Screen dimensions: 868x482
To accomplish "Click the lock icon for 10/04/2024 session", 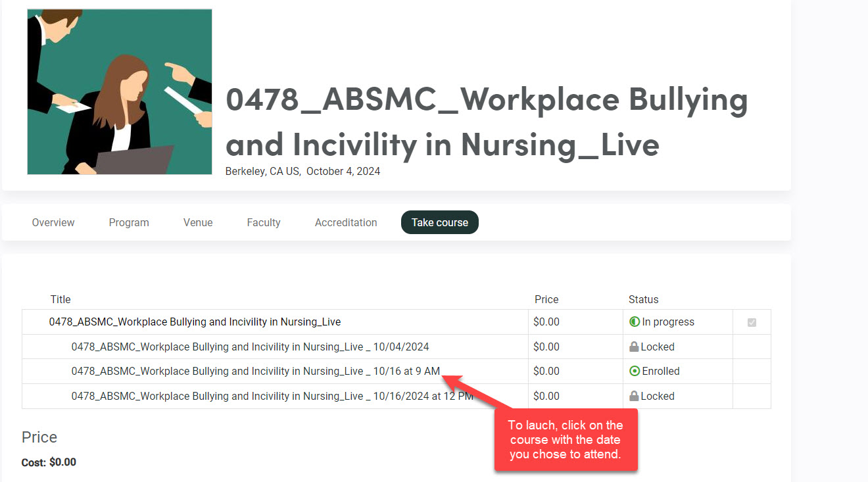I will tap(634, 347).
